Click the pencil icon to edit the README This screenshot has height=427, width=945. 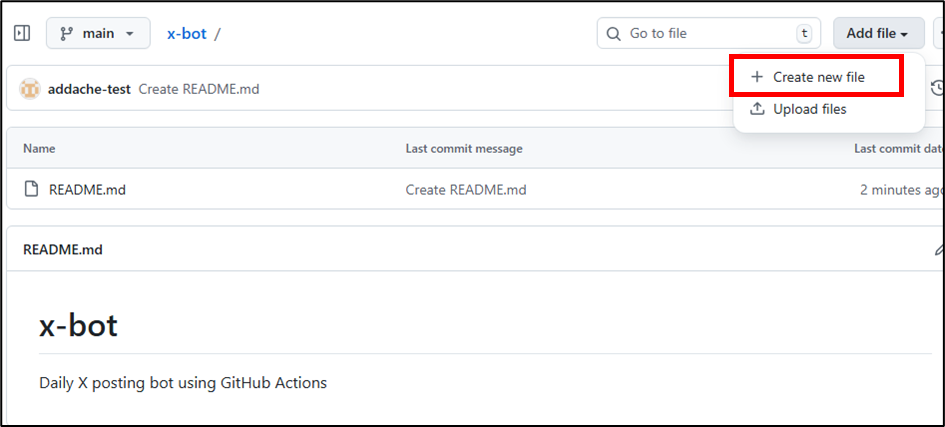click(x=939, y=249)
